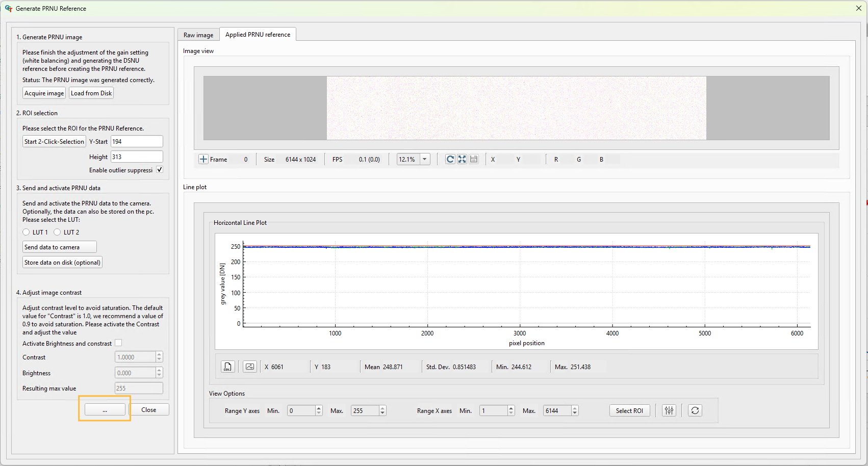The image size is (868, 466).
Task: Click the Min. 244.612 readout
Action: (x=514, y=367)
